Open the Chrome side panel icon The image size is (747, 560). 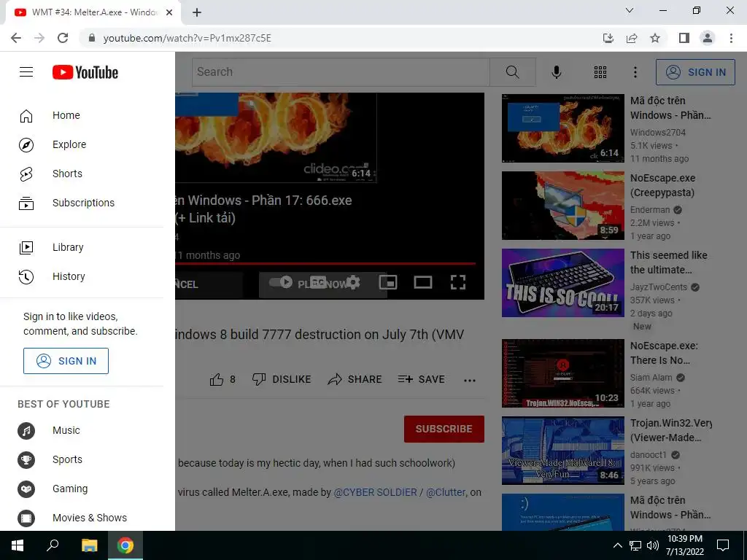[684, 38]
